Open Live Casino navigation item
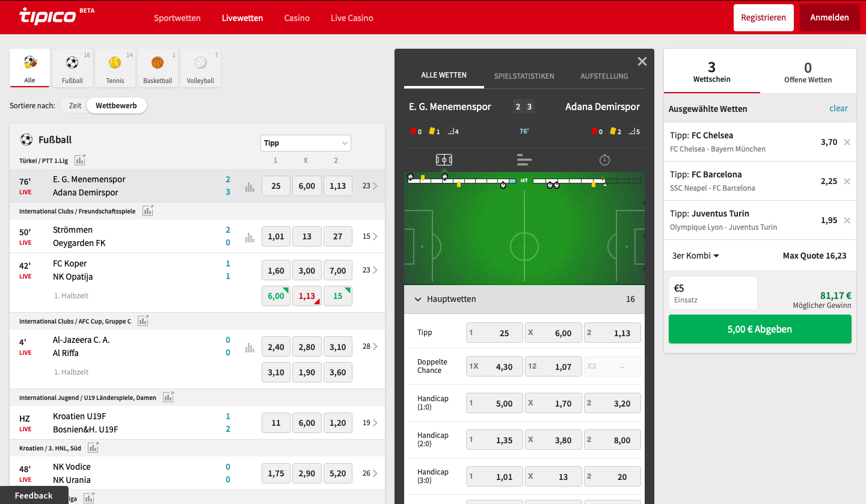 352,18
